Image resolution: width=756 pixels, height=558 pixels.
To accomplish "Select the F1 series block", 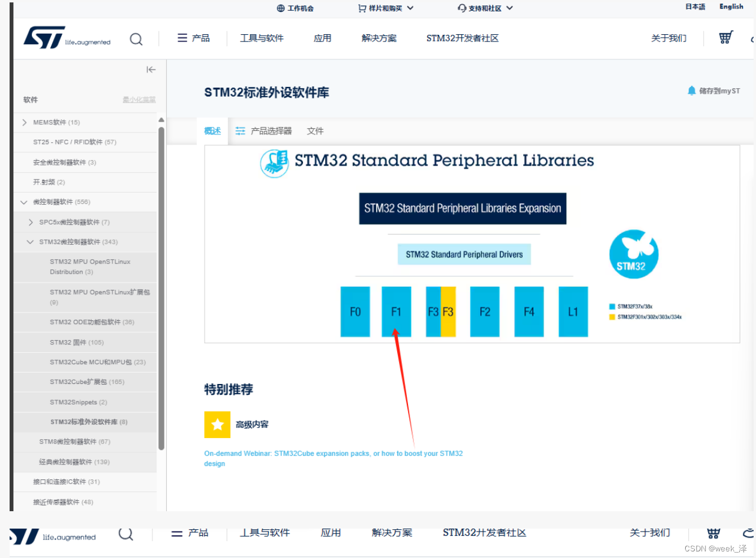I will point(396,311).
